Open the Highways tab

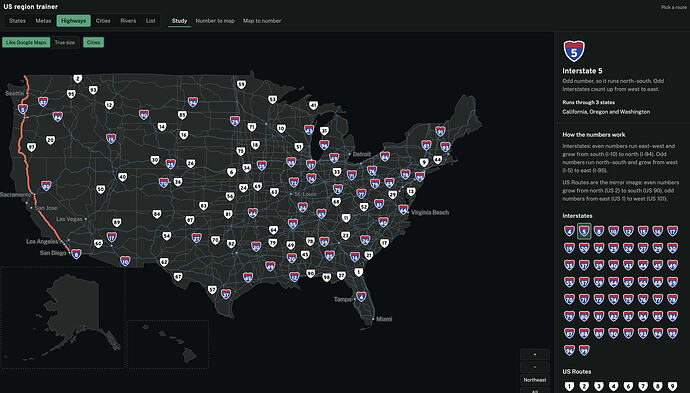[73, 21]
